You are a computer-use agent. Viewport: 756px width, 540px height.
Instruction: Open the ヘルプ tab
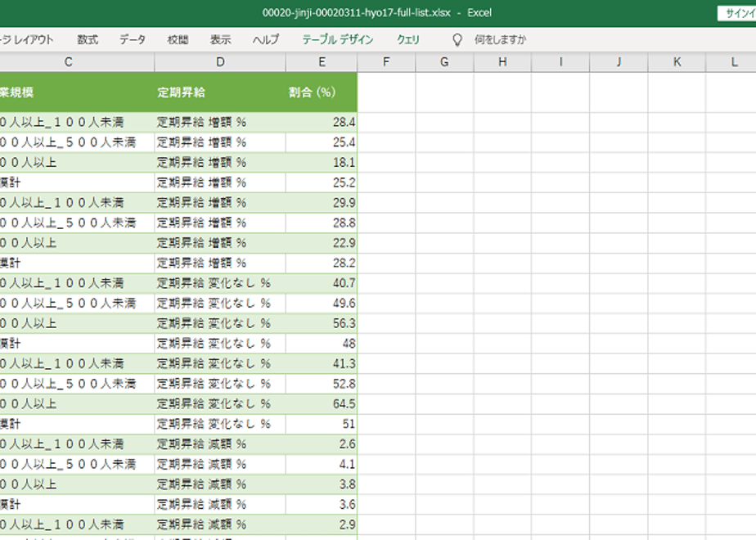pos(266,39)
